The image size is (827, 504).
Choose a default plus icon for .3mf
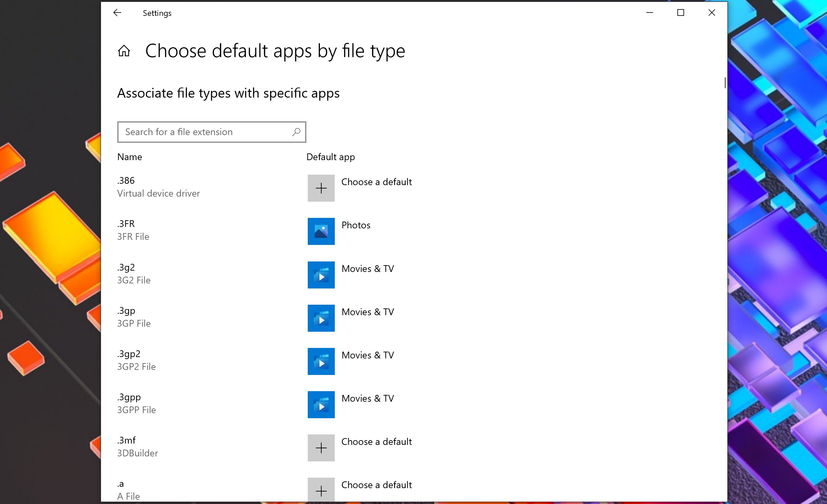(x=321, y=448)
